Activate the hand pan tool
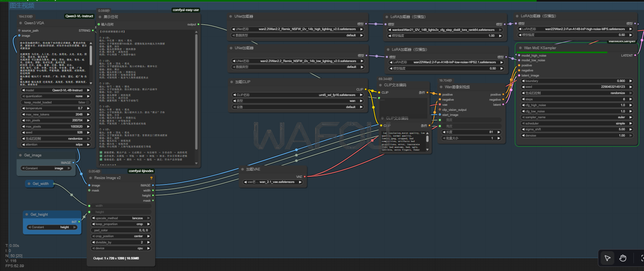Screen dimensions: 644x271 [623, 258]
